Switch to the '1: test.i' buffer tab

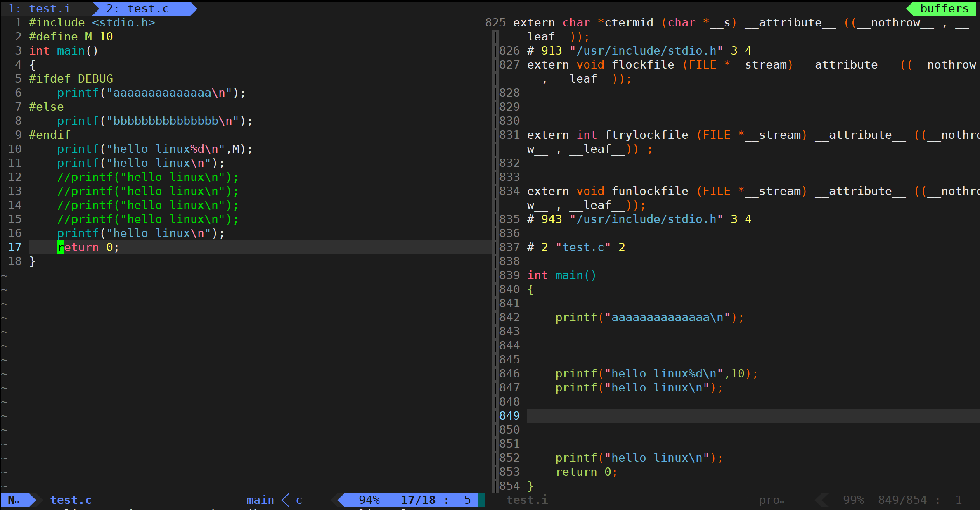[x=39, y=8]
